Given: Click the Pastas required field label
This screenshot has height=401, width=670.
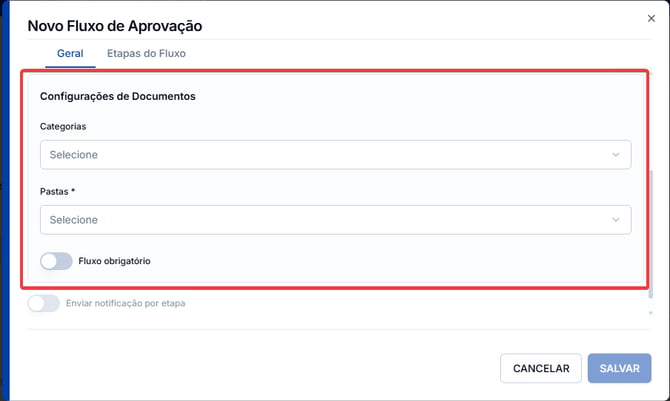Looking at the screenshot, I should 57,191.
